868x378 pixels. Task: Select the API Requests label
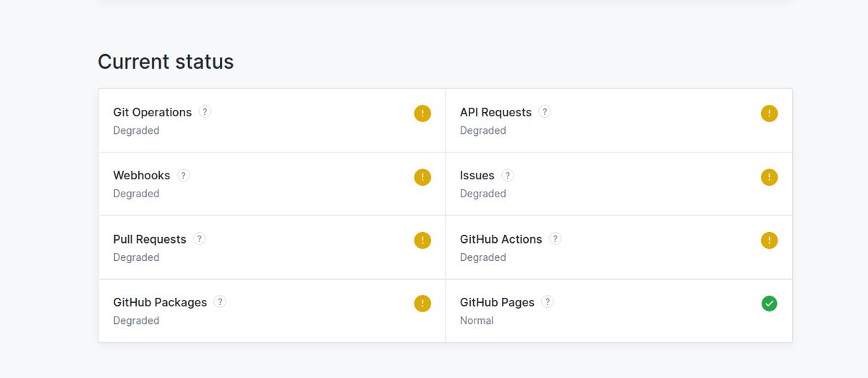[x=495, y=113]
